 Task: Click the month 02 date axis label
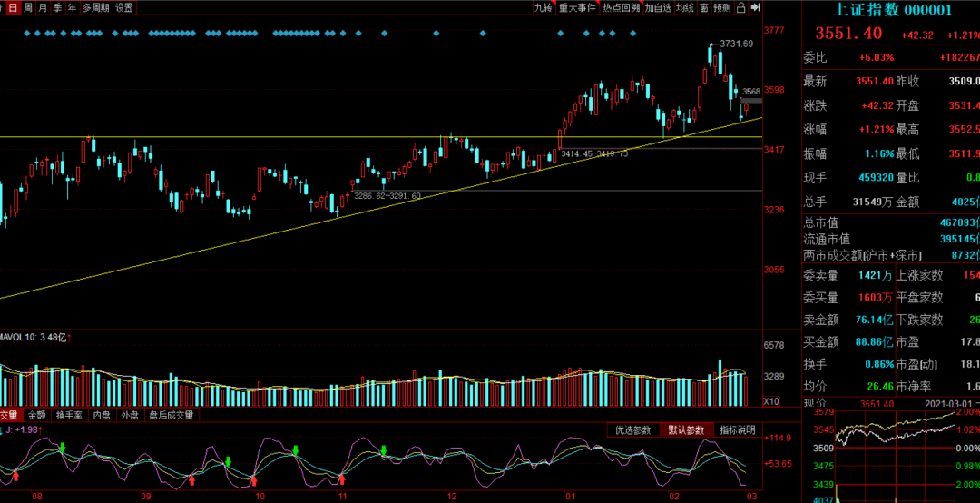pyautogui.click(x=673, y=496)
